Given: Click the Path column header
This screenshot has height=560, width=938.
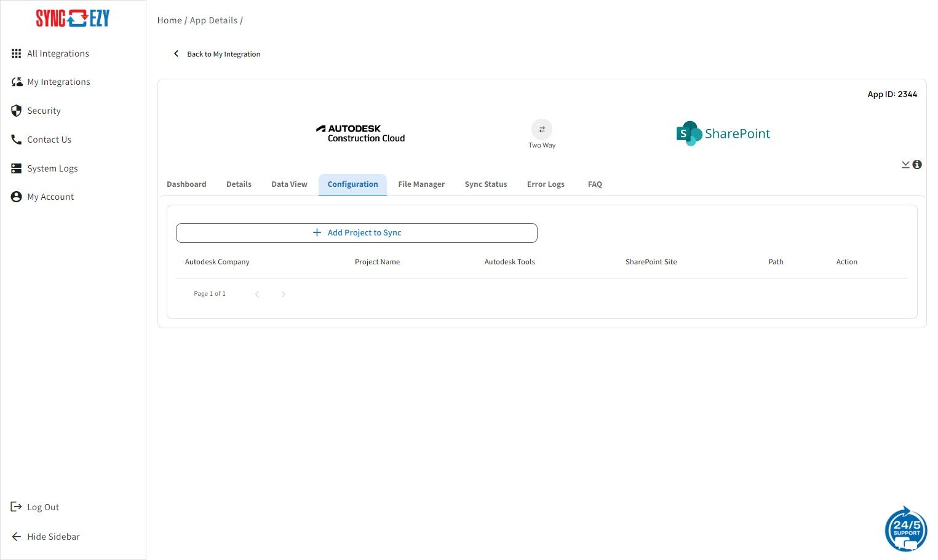Looking at the screenshot, I should click(776, 262).
